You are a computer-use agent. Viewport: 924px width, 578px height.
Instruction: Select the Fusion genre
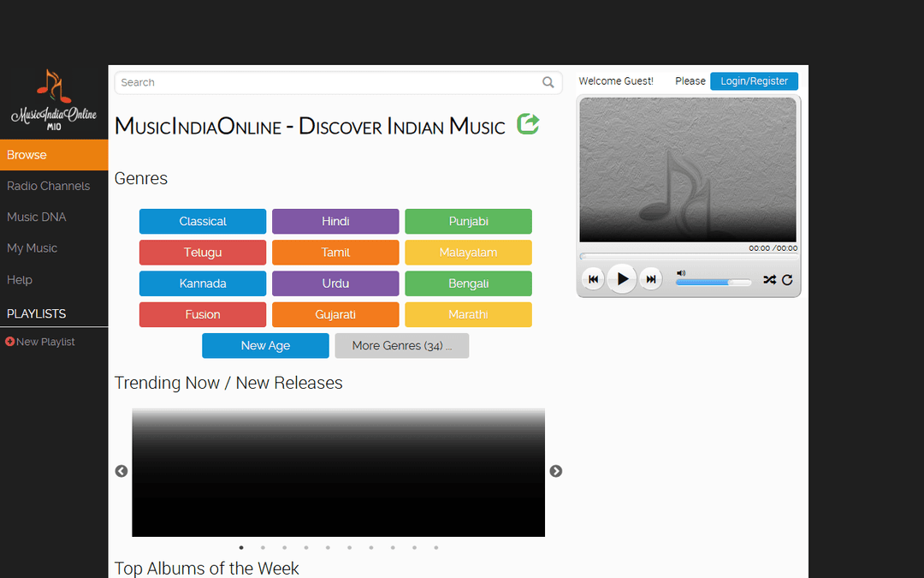point(203,314)
